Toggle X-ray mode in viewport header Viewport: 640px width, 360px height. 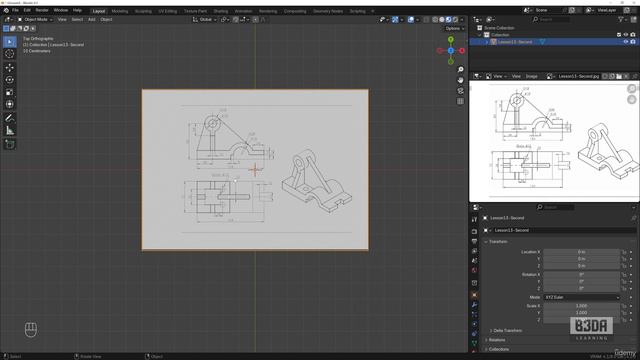coord(426,20)
